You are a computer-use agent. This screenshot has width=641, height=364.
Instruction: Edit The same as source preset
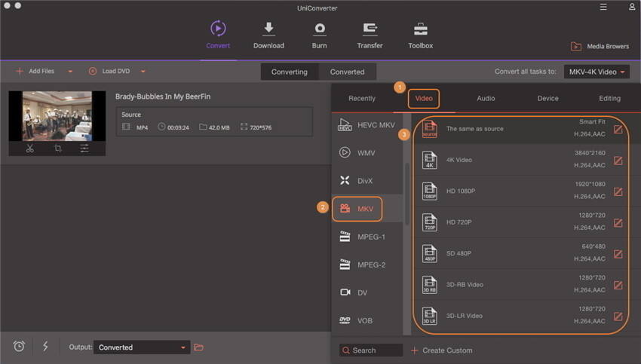(618, 130)
